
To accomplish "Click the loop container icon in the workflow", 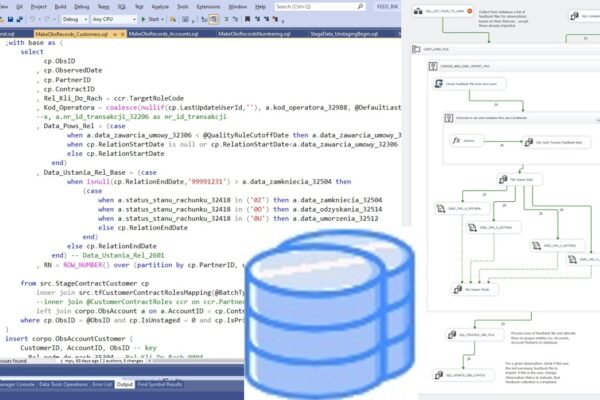I will pyautogui.click(x=416, y=49).
